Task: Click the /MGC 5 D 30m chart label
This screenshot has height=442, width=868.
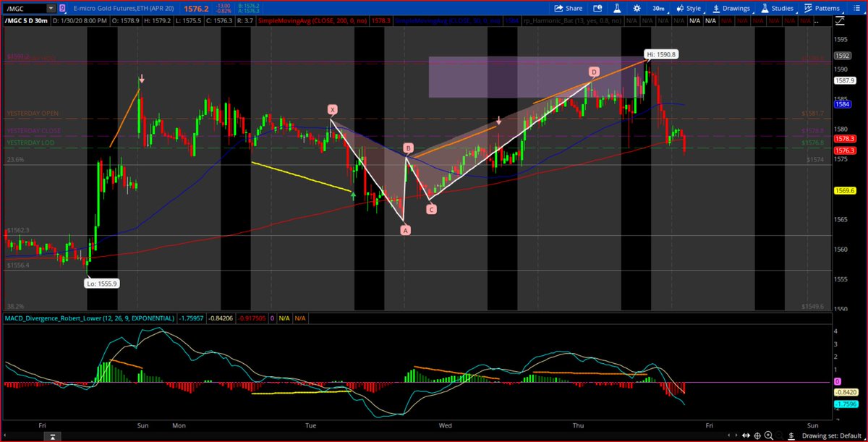Action: coord(25,22)
